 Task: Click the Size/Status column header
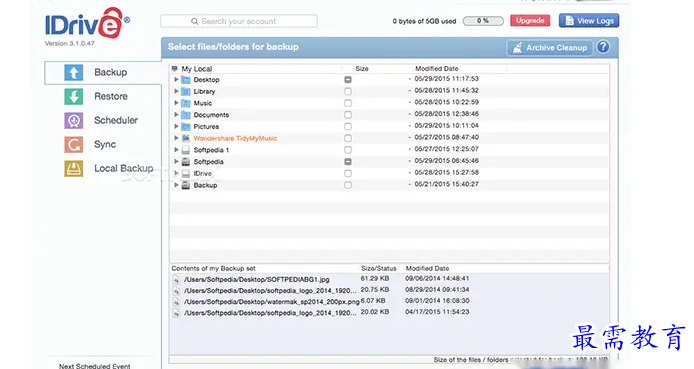(x=378, y=269)
